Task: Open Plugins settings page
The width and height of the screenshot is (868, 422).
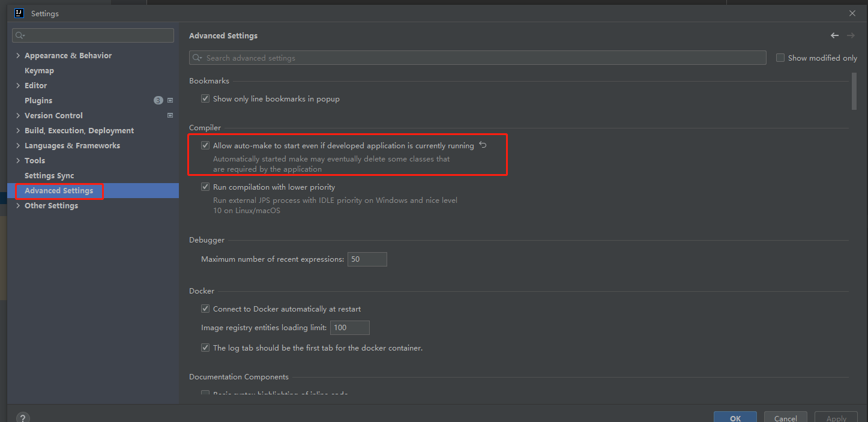Action: coord(38,100)
